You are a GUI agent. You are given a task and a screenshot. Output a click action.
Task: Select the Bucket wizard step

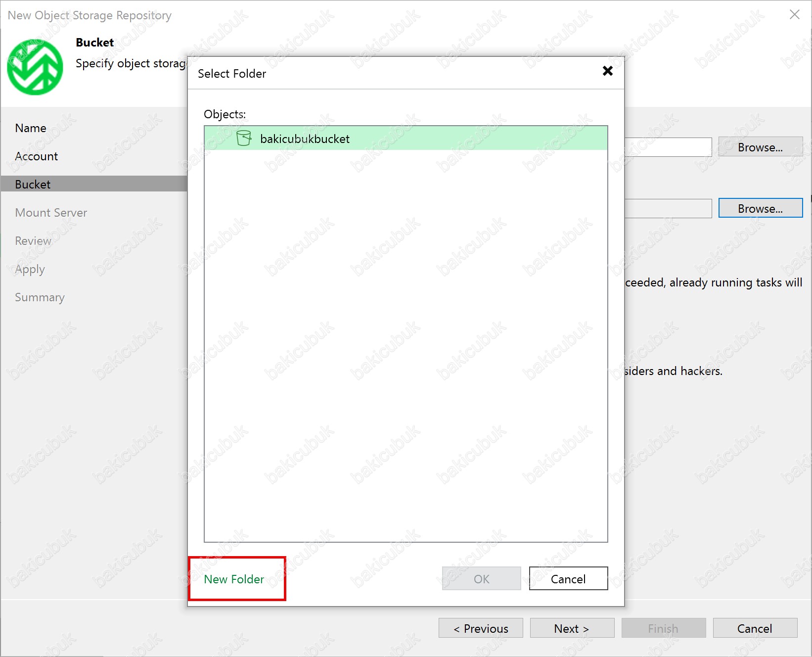point(33,185)
